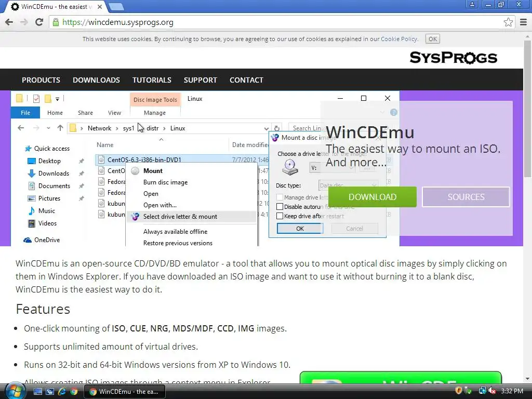Click the Show Desktop quick launch icon

(x=37, y=392)
